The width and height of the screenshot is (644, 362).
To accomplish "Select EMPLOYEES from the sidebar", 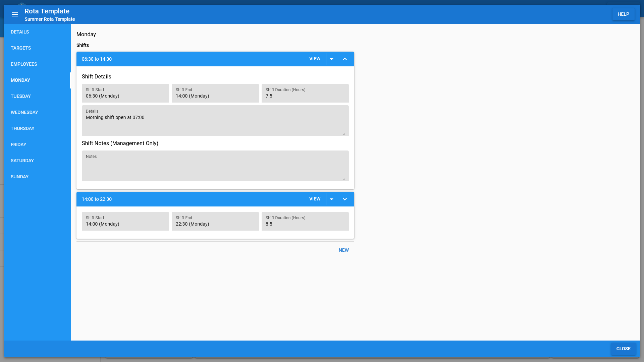I will point(24,64).
